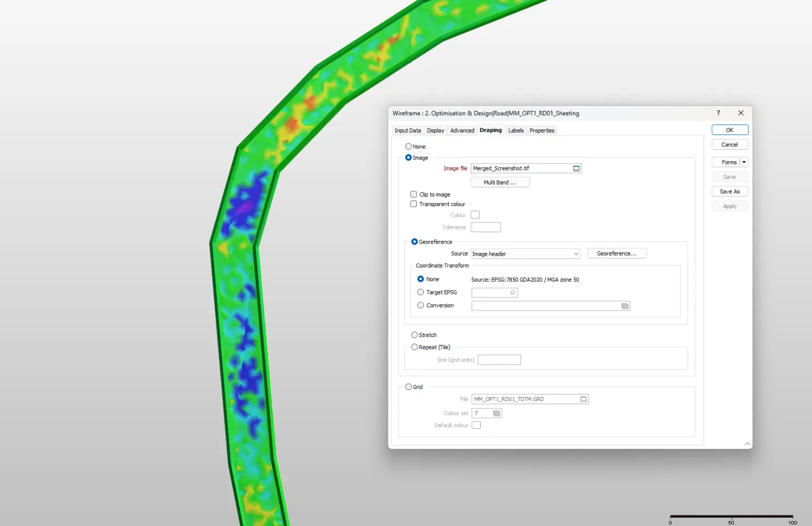Open the Properties tab
The width and height of the screenshot is (812, 526).
point(542,131)
